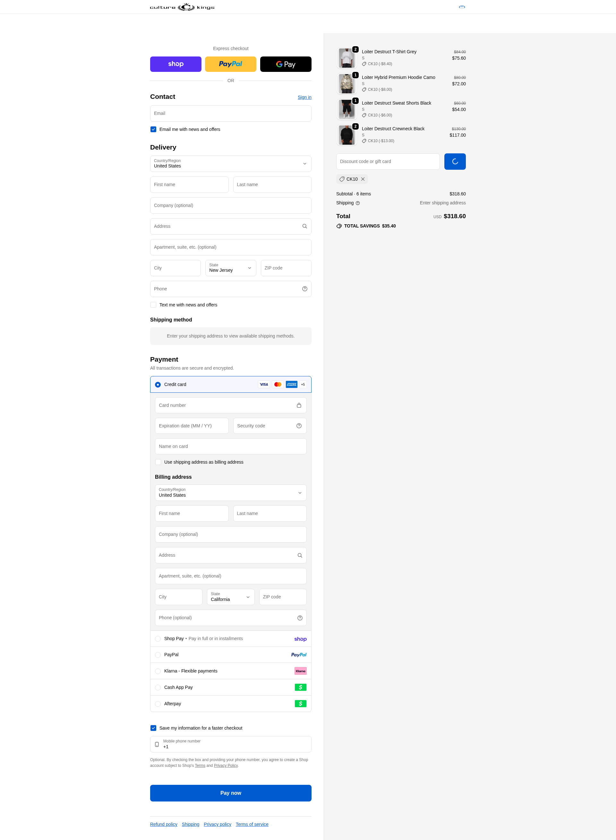Click the Culture Kings logo

(x=182, y=7)
